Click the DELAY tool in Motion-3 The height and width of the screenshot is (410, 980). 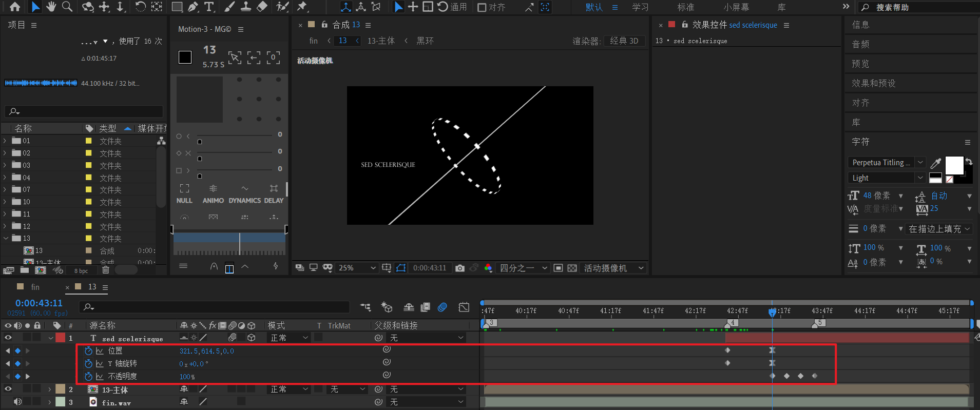point(274,193)
